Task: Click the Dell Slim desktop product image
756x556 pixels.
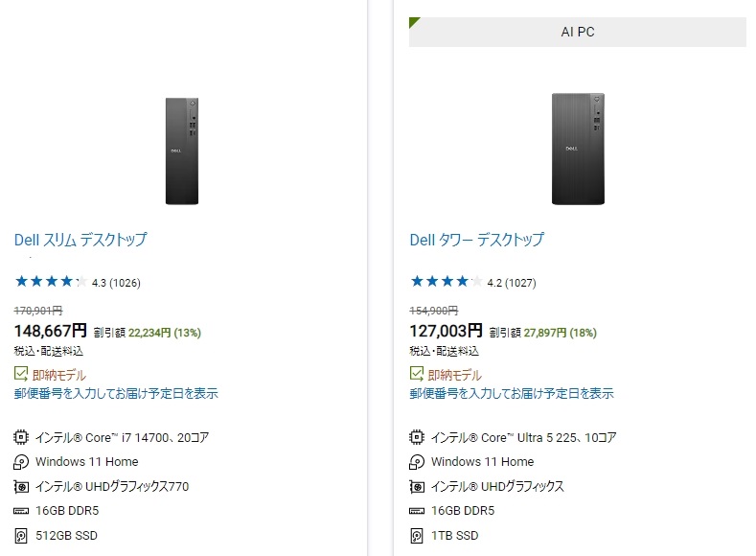Action: (181, 150)
